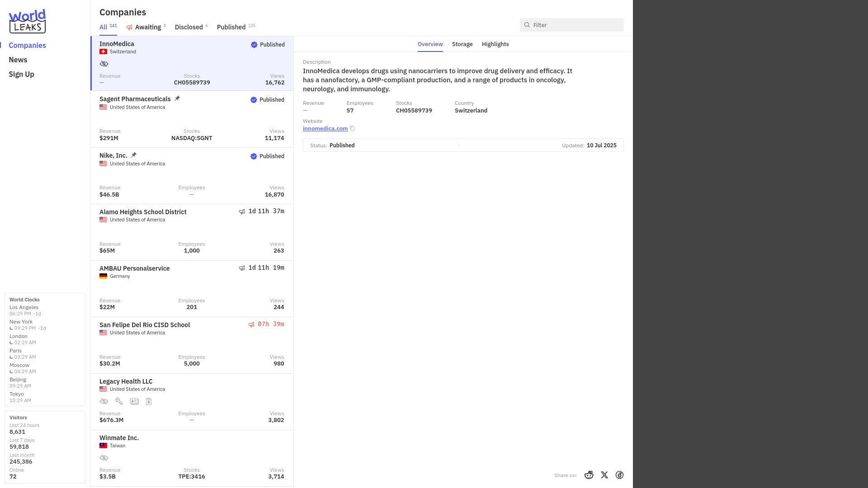Image resolution: width=868 pixels, height=488 pixels.
Task: Click the World Leaks logo
Action: (x=27, y=21)
